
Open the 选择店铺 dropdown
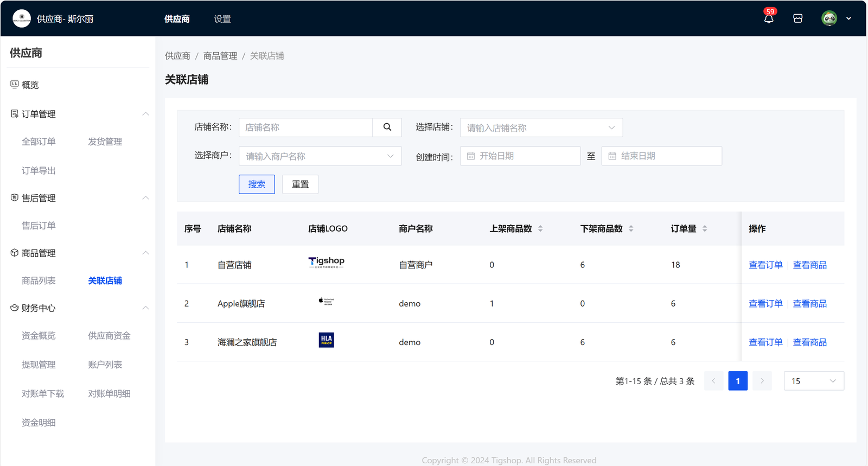[541, 128]
